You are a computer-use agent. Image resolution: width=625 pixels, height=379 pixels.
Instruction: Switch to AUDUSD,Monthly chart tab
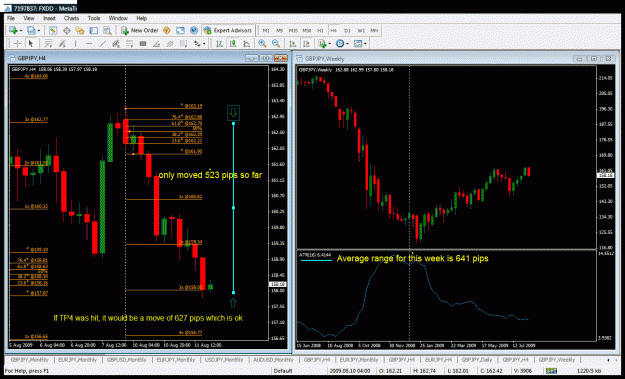click(273, 360)
